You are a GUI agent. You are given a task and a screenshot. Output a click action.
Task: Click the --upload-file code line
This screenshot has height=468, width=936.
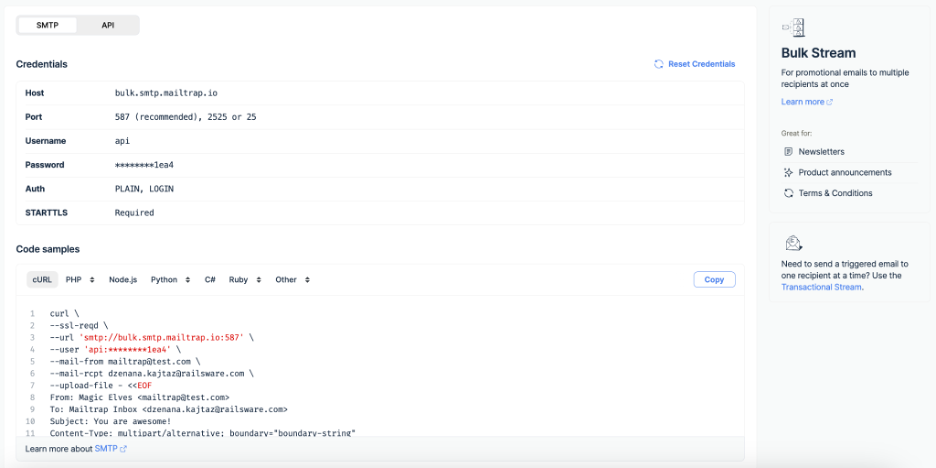[x=100, y=386]
